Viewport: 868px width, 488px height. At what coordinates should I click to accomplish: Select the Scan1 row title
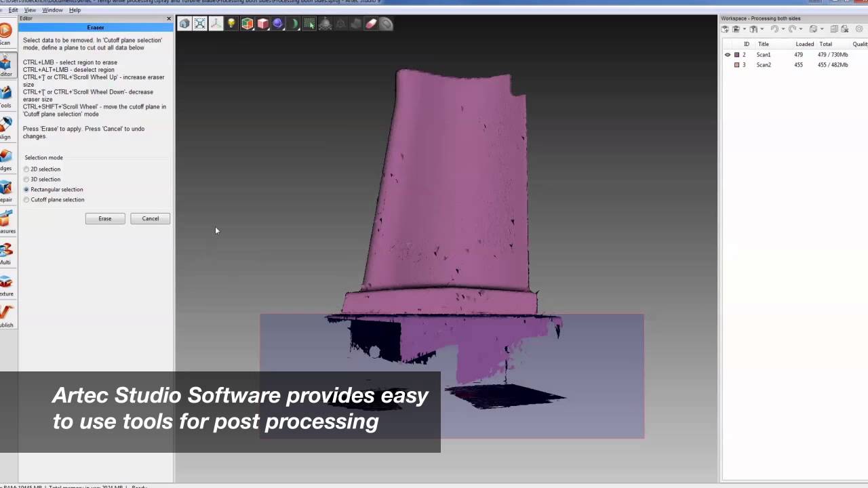tap(764, 55)
